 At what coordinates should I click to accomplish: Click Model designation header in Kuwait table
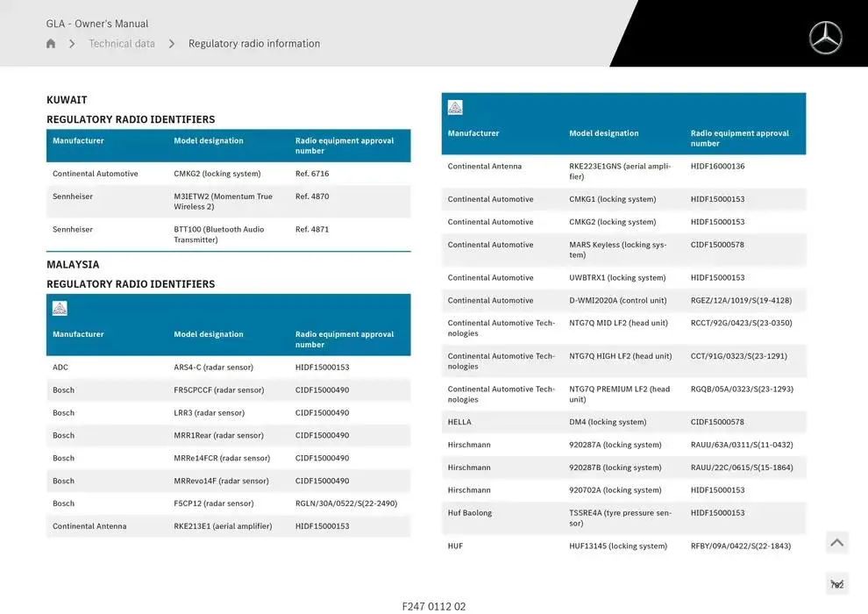click(x=209, y=141)
